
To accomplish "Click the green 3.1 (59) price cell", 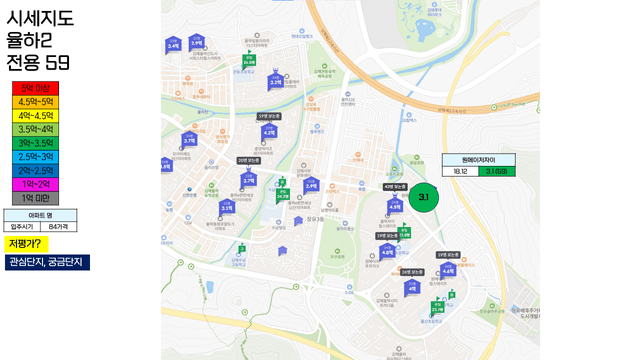I will pos(497,171).
